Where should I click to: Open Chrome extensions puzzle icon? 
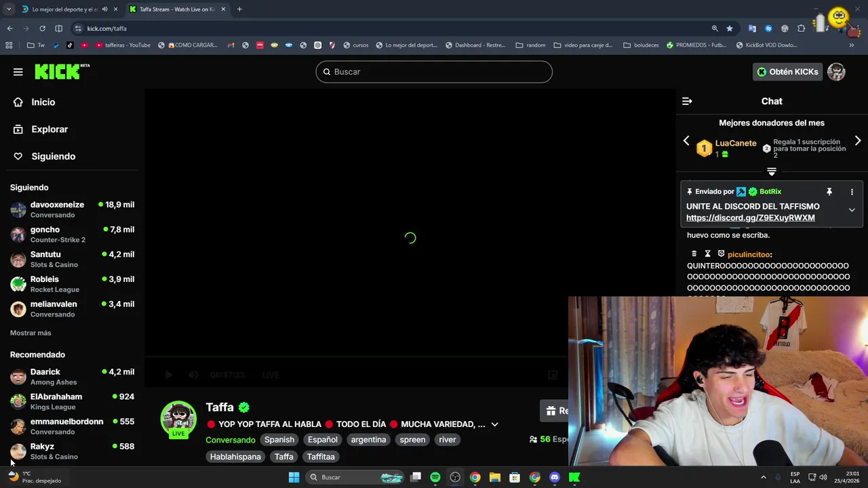(x=802, y=28)
